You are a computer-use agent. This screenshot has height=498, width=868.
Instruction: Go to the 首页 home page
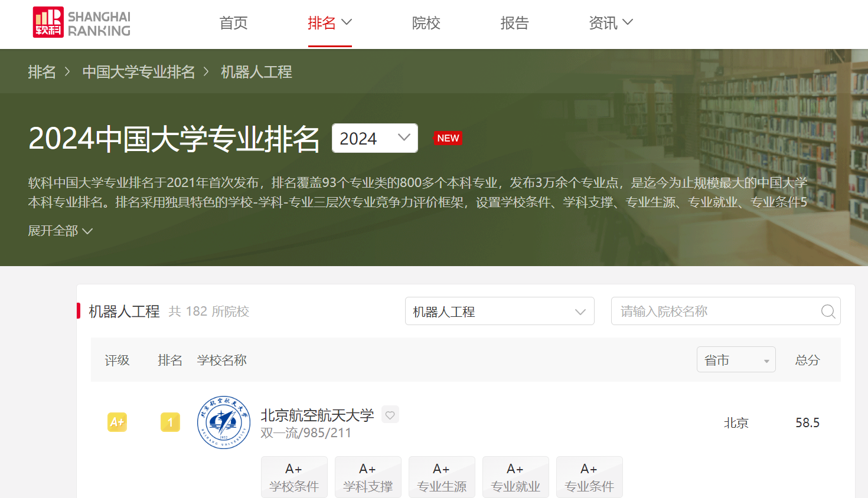pos(233,23)
